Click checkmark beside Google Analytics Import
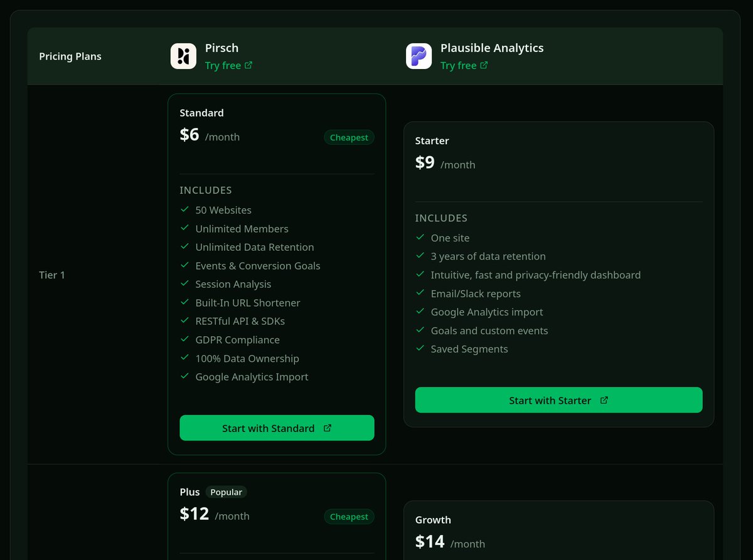753x560 pixels. tap(184, 376)
